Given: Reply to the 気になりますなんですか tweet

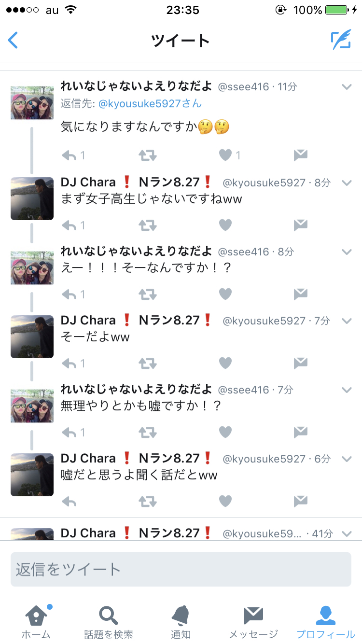Looking at the screenshot, I should point(70,155).
